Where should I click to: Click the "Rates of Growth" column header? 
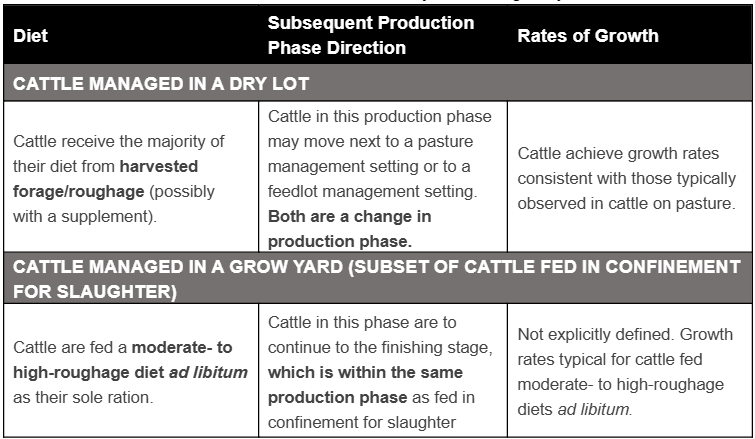coord(587,36)
